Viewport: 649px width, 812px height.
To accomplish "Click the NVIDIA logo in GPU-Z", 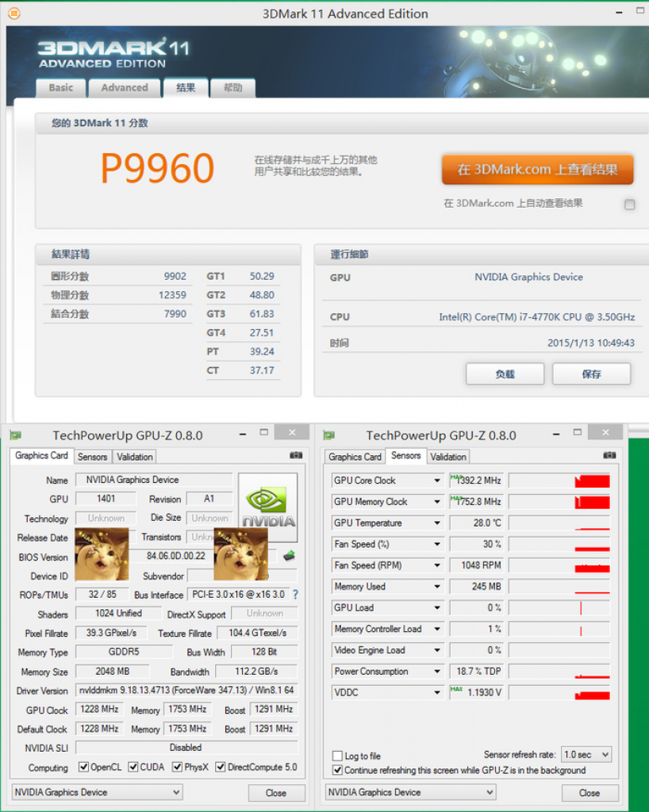I will [x=268, y=506].
